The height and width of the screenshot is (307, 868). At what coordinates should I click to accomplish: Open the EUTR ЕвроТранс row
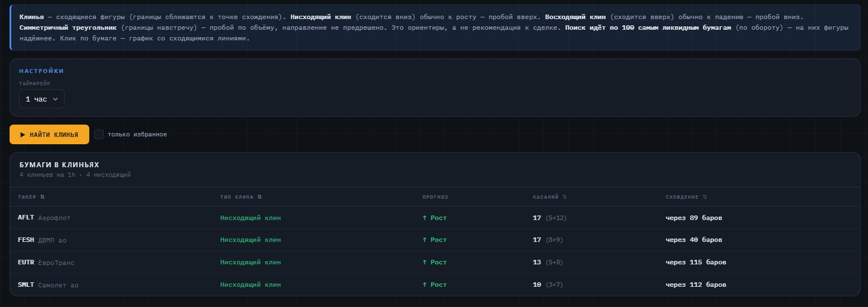point(435,263)
